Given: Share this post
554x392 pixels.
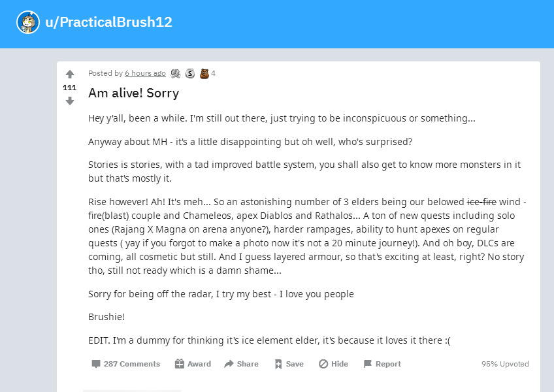Looking at the screenshot, I should pos(241,364).
